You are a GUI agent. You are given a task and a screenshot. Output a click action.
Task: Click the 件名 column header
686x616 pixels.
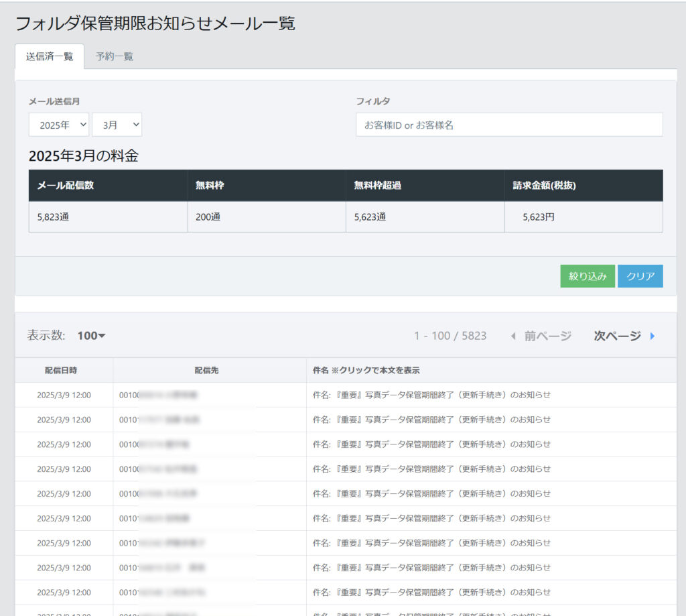pyautogui.click(x=366, y=370)
